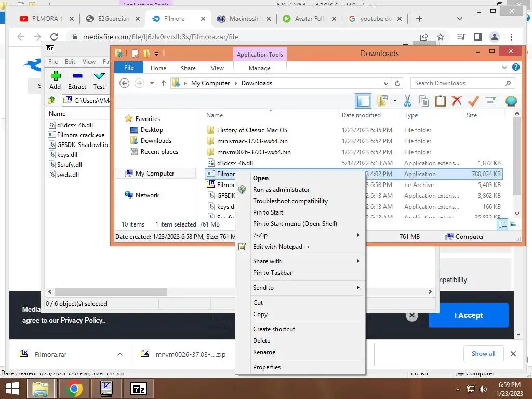This screenshot has width=532, height=399.
Task: Go back with Explorer back arrow
Action: point(125,83)
